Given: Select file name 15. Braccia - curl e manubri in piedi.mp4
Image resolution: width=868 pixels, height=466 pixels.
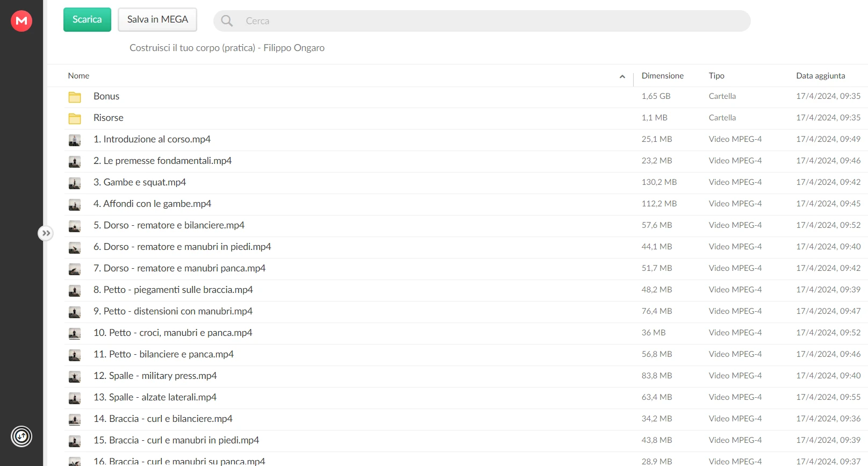Looking at the screenshot, I should (x=176, y=440).
